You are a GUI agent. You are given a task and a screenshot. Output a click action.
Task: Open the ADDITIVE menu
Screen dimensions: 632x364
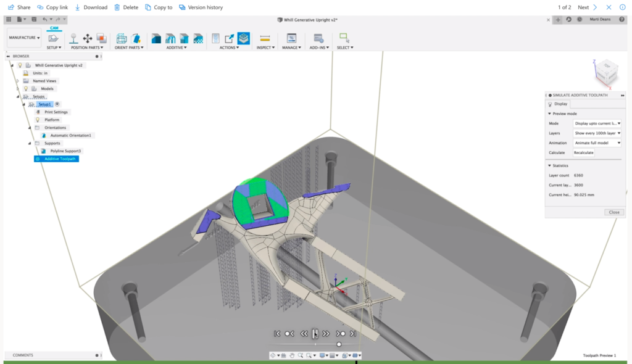177,48
